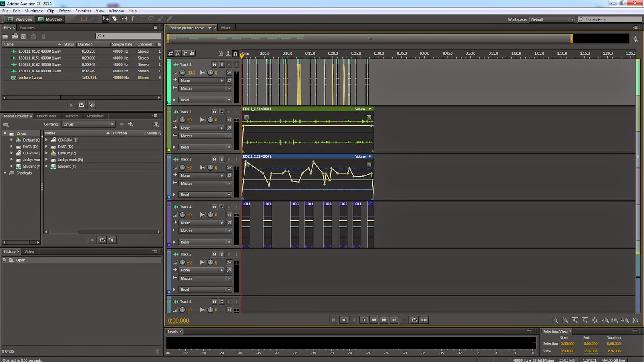Arm Track 2 for record
This screenshot has width=644, height=362.
click(x=229, y=112)
